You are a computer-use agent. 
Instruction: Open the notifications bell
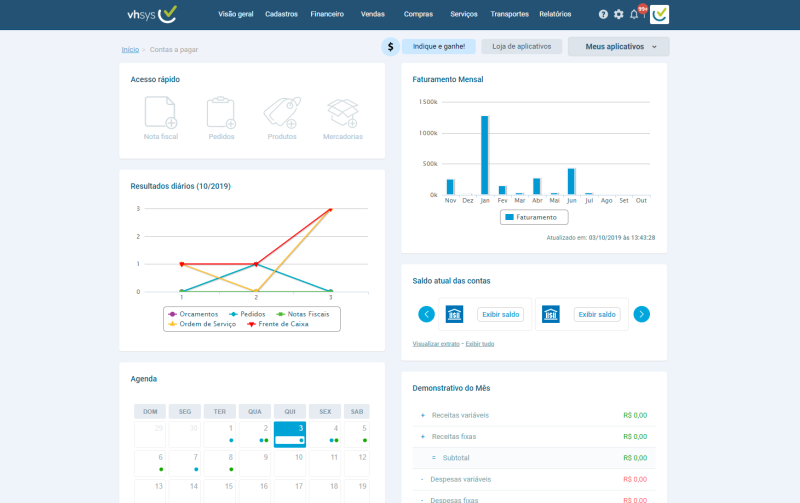[x=634, y=14]
